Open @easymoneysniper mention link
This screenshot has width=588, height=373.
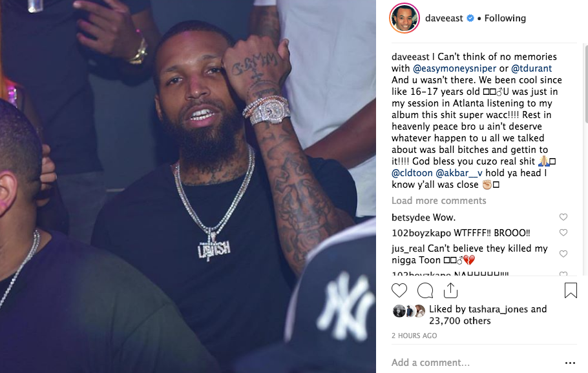454,68
